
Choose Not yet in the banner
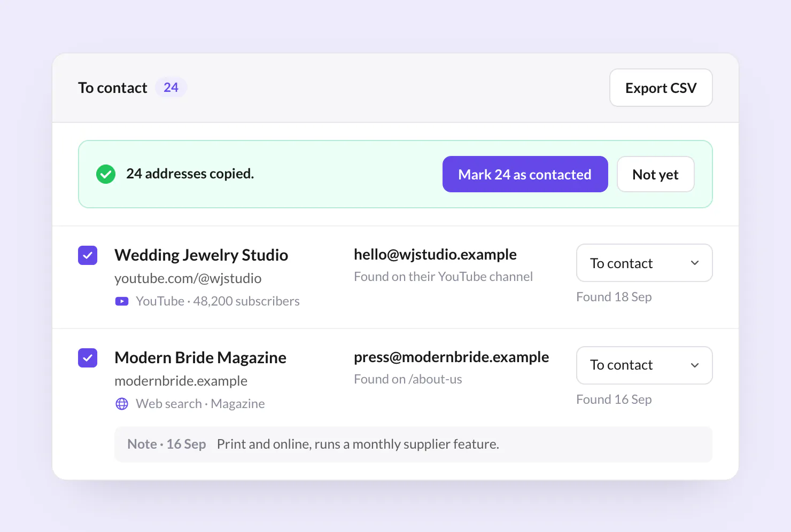click(x=656, y=174)
